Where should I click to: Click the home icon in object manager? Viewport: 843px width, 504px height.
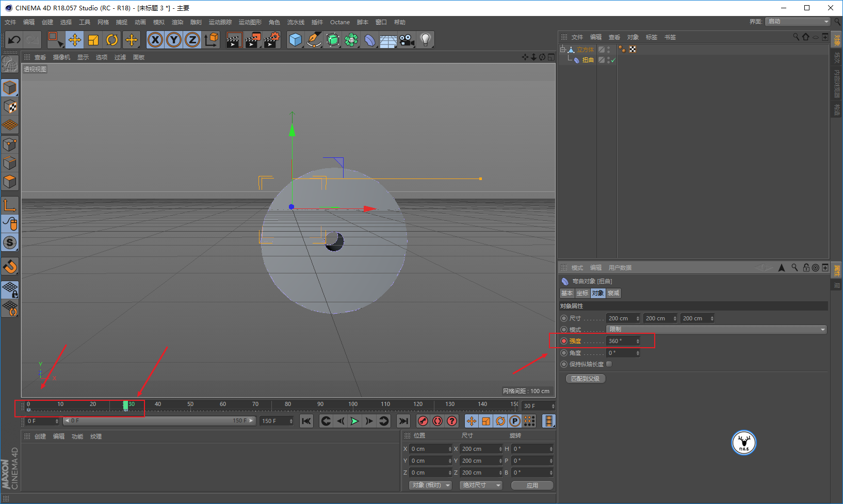pyautogui.click(x=806, y=37)
